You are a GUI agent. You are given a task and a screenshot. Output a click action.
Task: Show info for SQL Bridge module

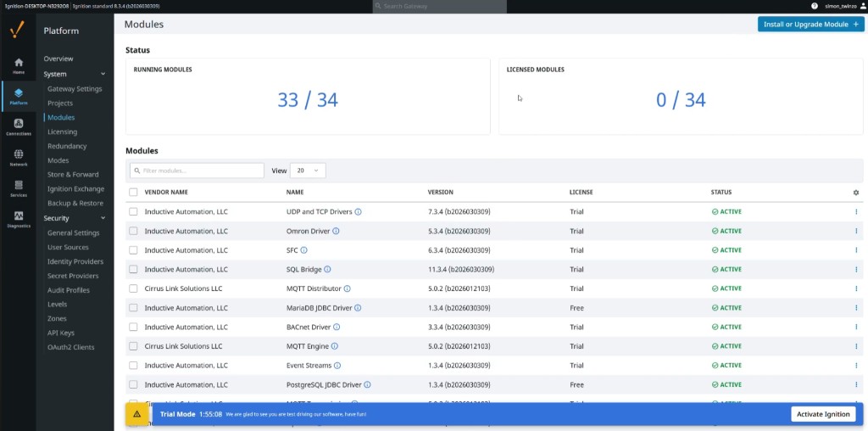tap(327, 269)
